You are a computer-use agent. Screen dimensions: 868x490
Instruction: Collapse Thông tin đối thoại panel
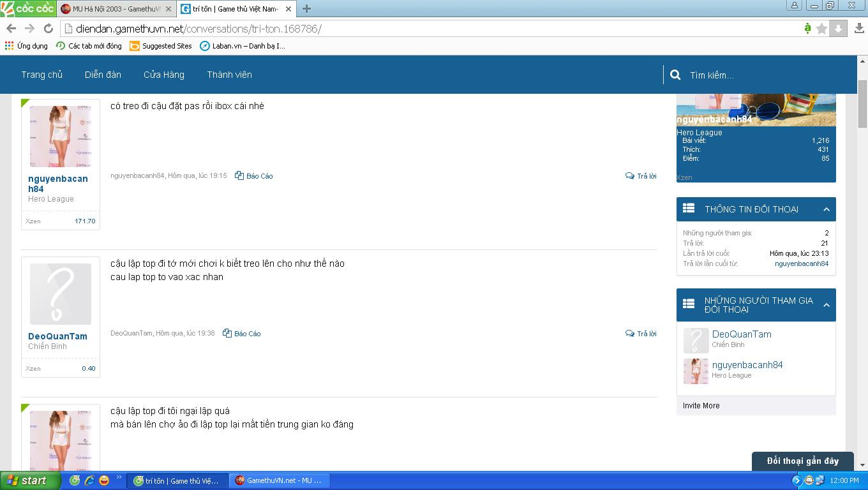pos(826,209)
